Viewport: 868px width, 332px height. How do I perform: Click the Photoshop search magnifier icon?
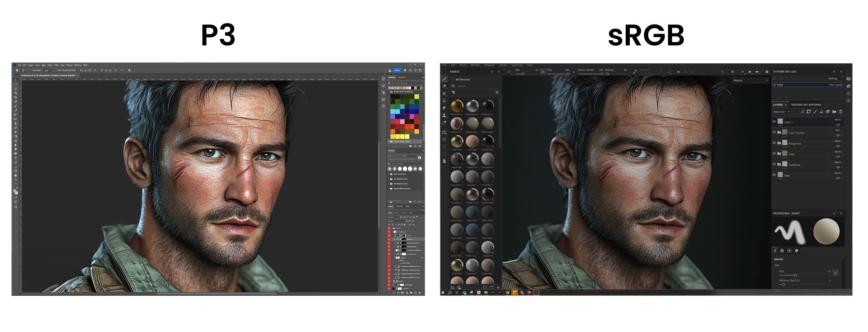tap(410, 70)
